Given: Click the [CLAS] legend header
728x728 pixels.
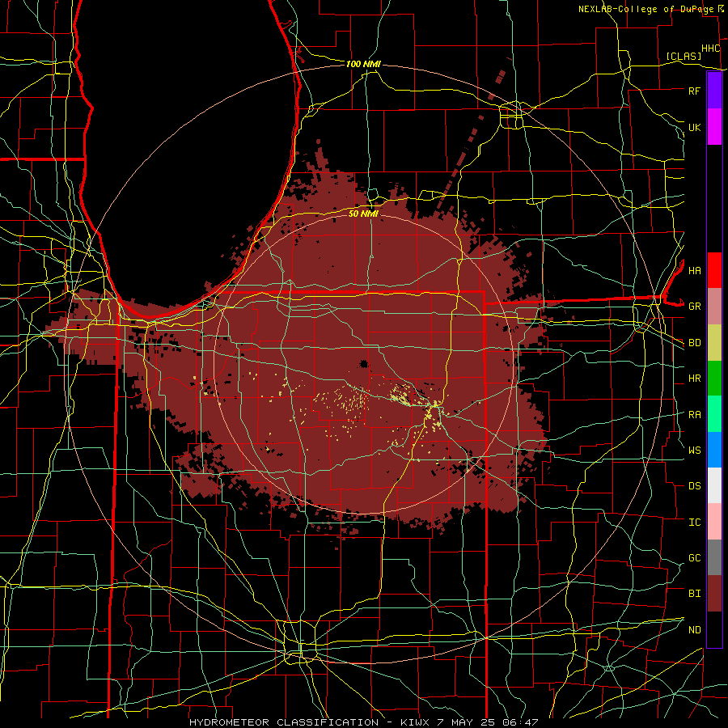Looking at the screenshot, I should [684, 56].
